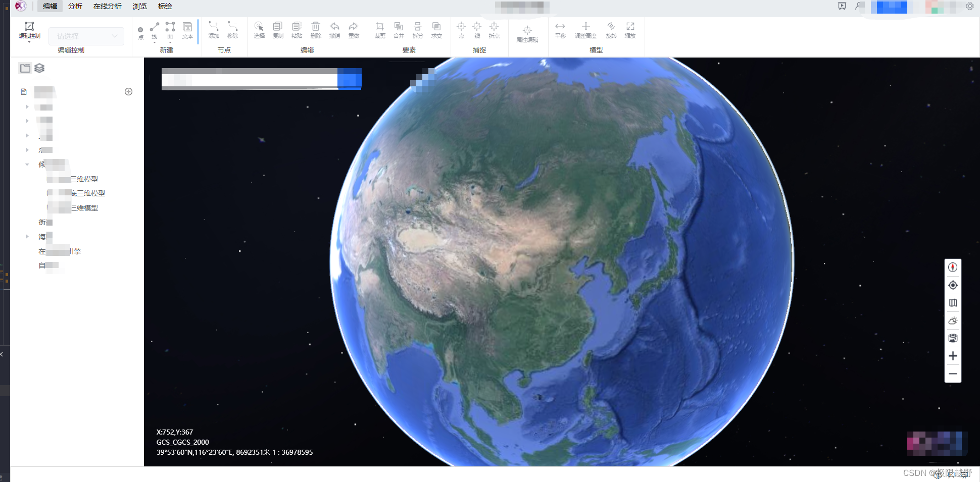Select the 裁剪 feature tool
The image size is (980, 482).
(380, 30)
